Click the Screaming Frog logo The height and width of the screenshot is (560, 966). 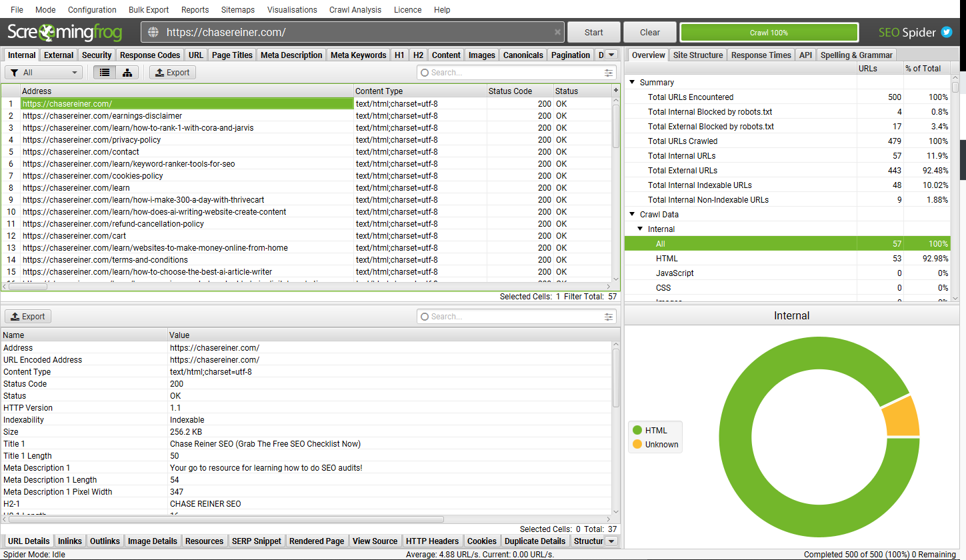(x=65, y=32)
